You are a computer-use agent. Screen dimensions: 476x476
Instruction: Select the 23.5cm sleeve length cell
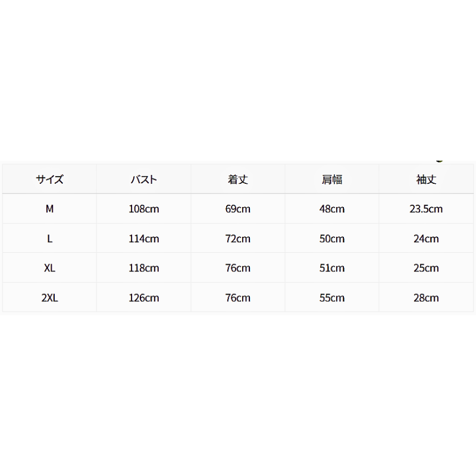[426, 209]
